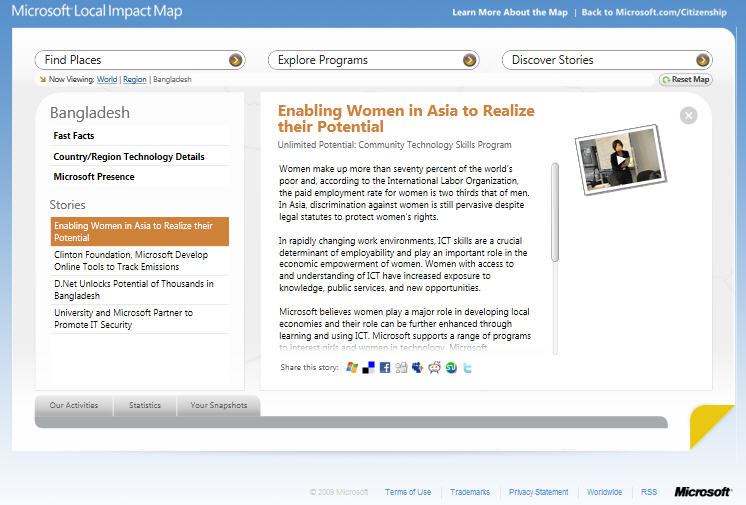Share story via Windows Live icon
The width and height of the screenshot is (746, 505).
pyautogui.click(x=352, y=367)
